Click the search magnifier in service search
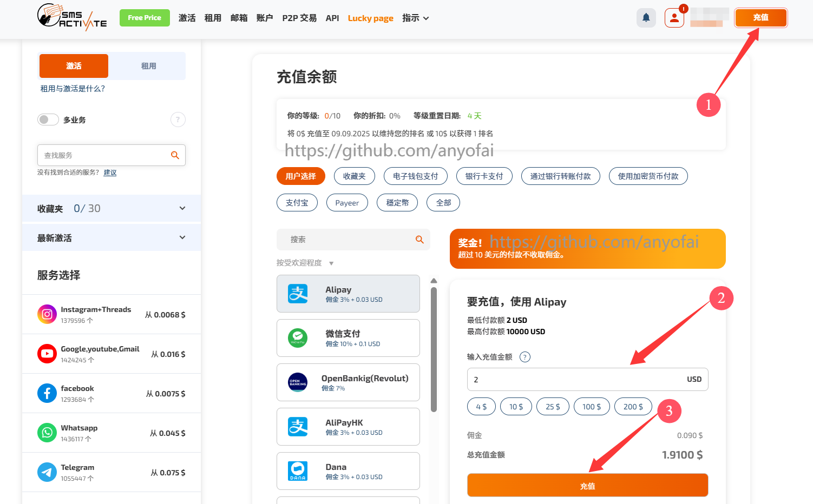 click(x=175, y=155)
